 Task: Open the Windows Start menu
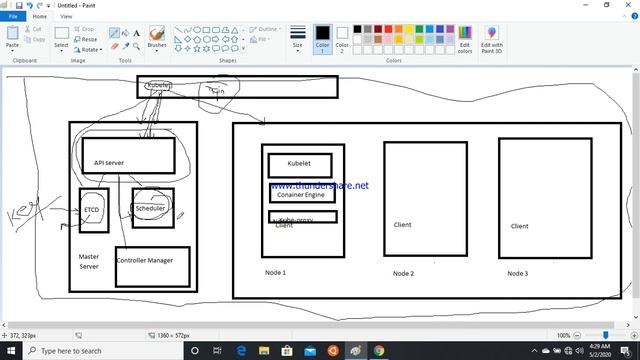11,351
